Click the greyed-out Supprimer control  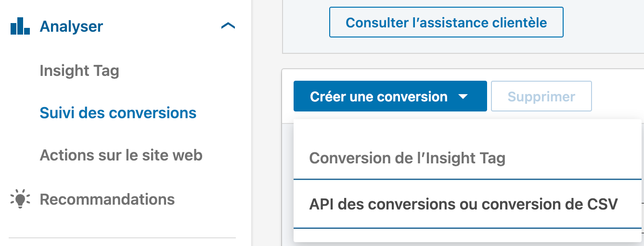tap(541, 97)
